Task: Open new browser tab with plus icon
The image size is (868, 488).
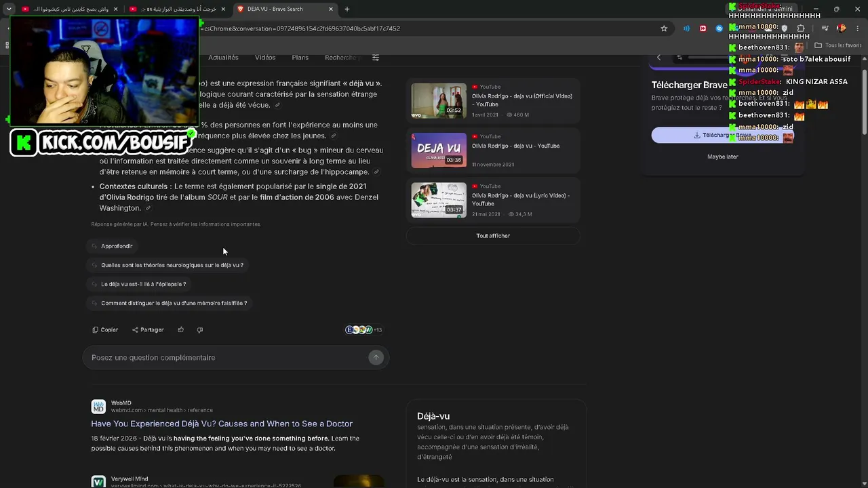Action: [x=347, y=9]
